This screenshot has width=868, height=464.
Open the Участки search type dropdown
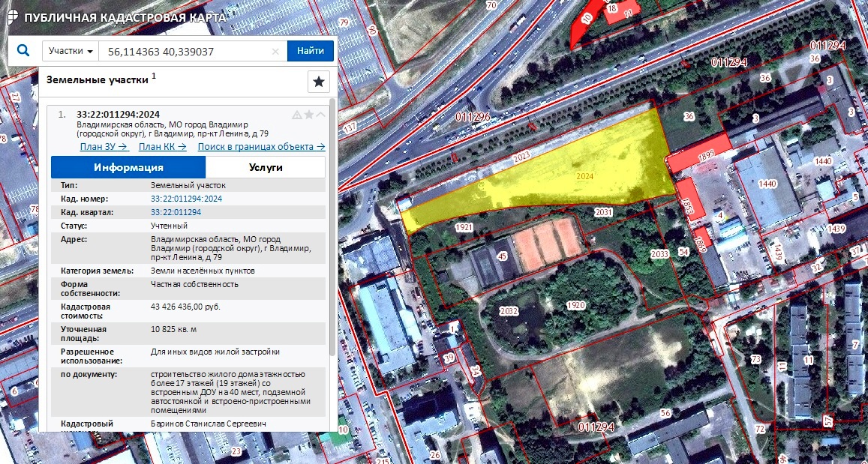coord(71,51)
